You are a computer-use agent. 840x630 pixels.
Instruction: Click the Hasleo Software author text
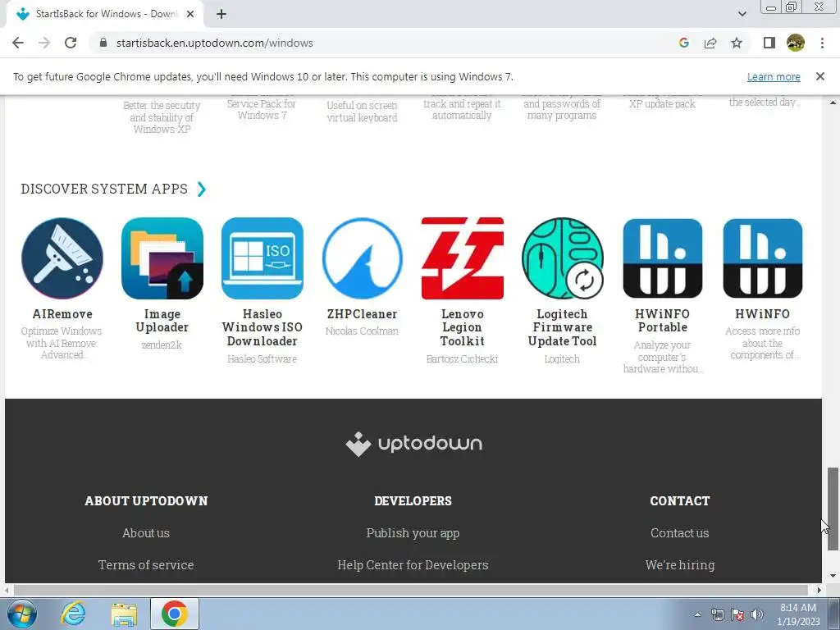[262, 359]
